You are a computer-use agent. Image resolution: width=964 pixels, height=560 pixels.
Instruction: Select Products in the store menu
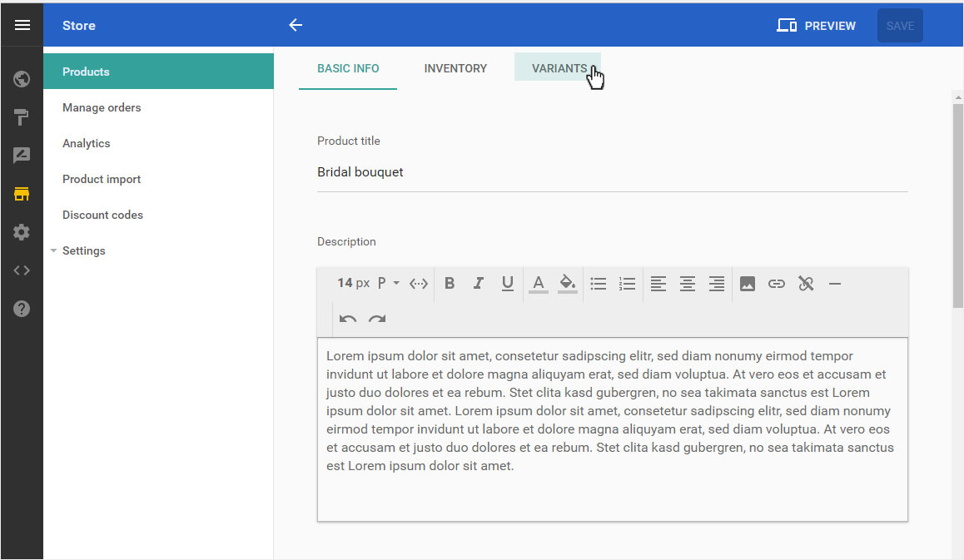click(159, 72)
